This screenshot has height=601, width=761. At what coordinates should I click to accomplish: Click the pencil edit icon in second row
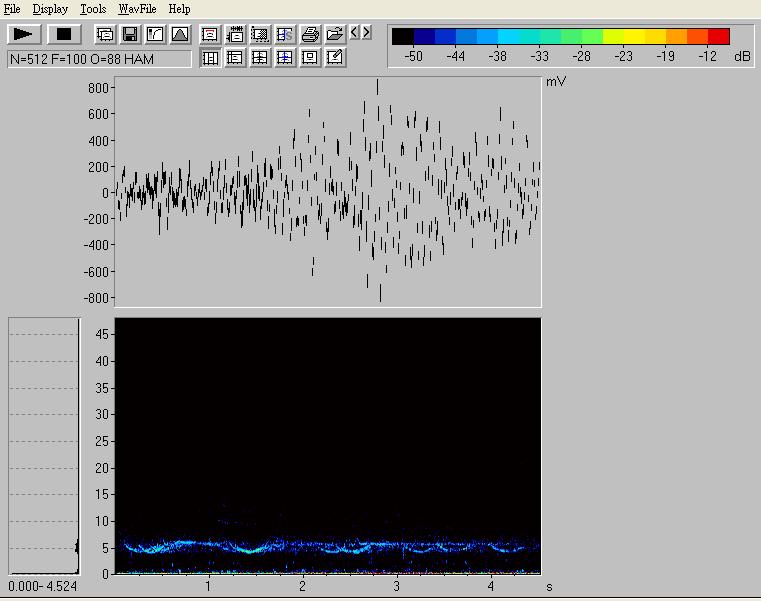335,58
